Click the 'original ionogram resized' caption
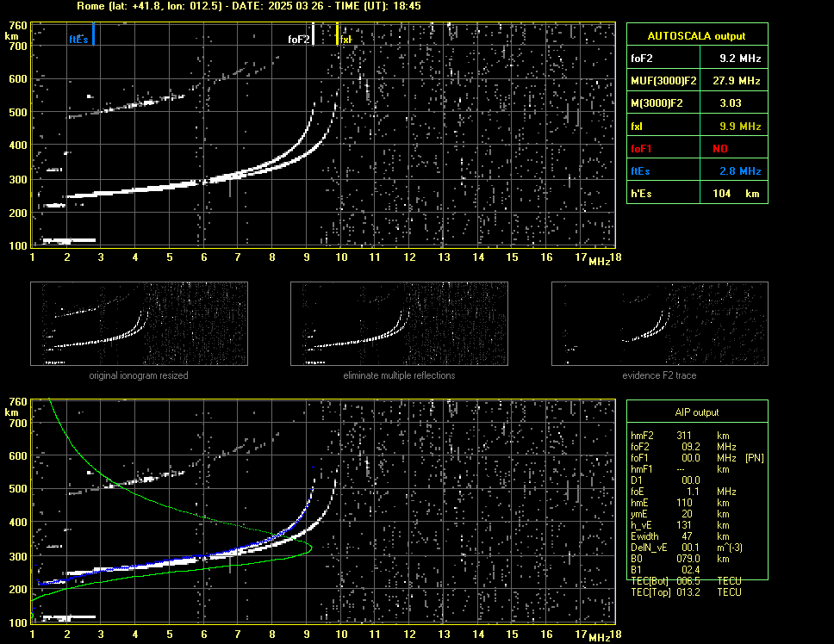This screenshot has width=834, height=644. click(139, 375)
